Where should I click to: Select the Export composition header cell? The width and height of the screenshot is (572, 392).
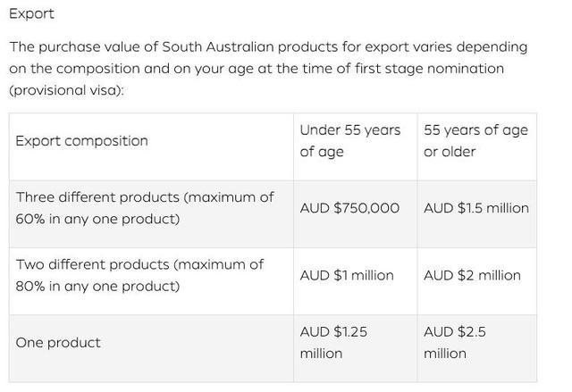(x=151, y=146)
